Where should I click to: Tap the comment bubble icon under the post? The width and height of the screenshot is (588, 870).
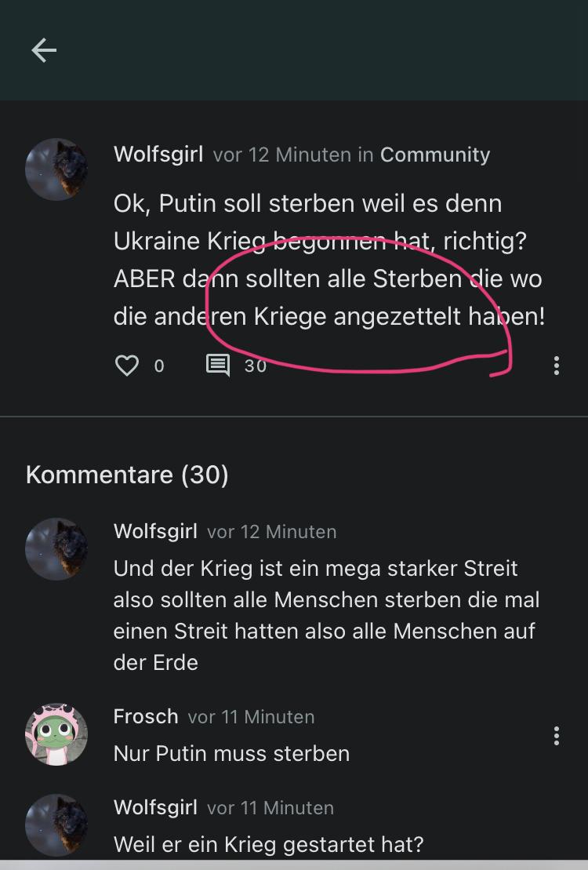tap(217, 366)
